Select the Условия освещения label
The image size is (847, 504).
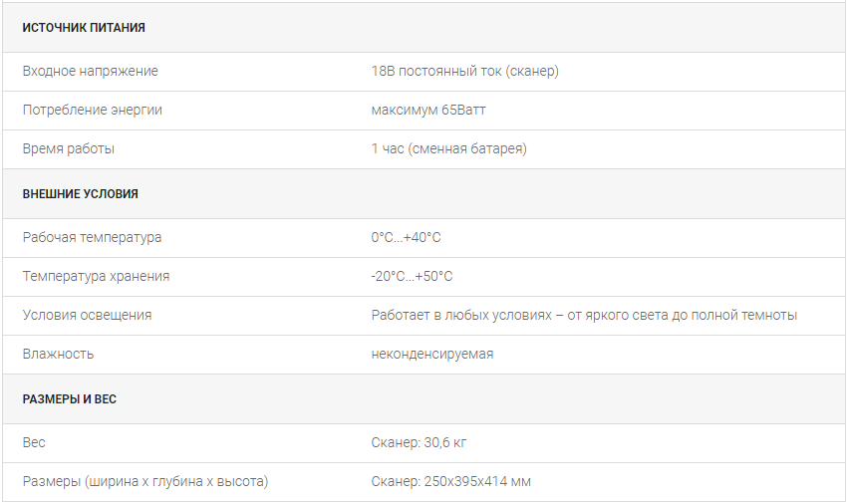pos(87,316)
